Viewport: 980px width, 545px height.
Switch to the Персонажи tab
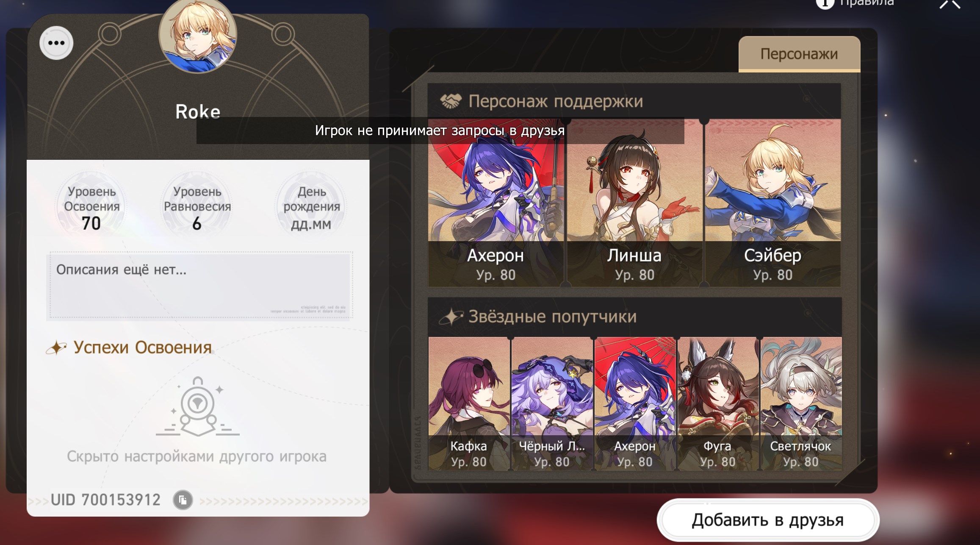tap(799, 54)
